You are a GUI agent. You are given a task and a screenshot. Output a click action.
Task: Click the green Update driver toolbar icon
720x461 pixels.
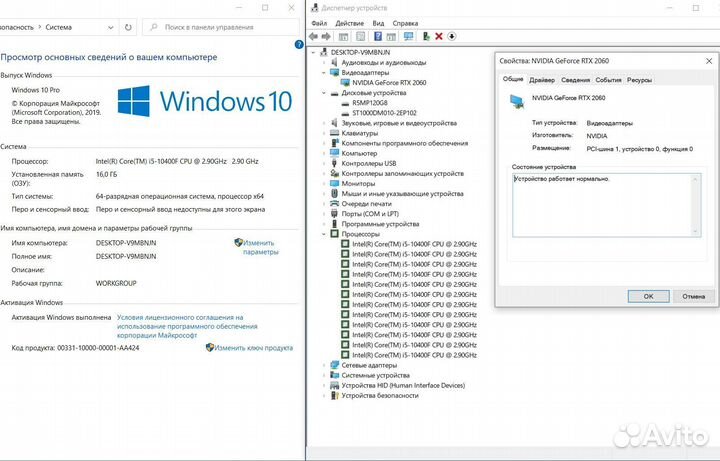click(426, 36)
